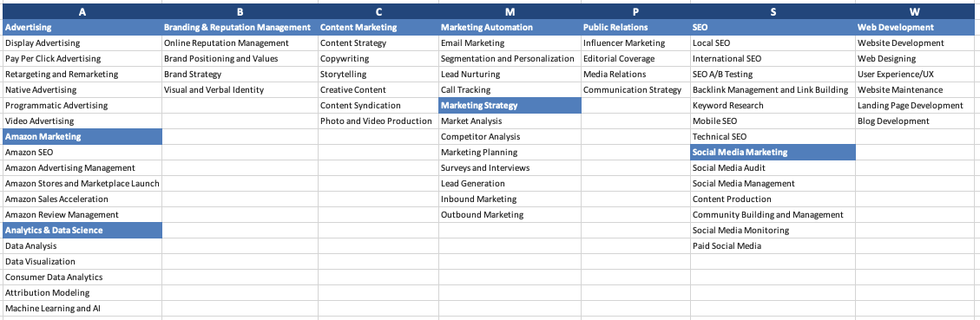
Task: Click the Machine Learning and AI cell
Action: [82, 308]
